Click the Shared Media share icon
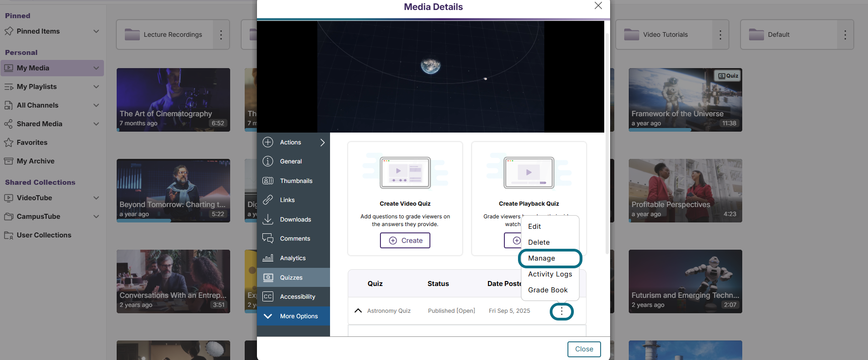 coord(9,124)
